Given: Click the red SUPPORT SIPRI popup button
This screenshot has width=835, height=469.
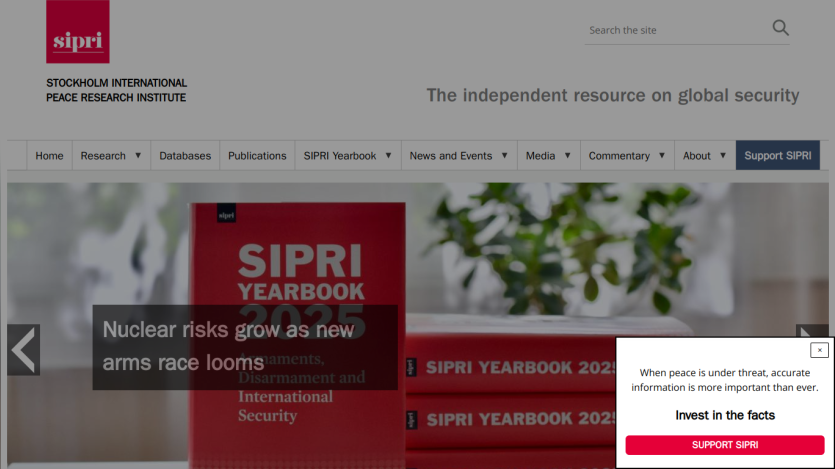Looking at the screenshot, I should [725, 445].
